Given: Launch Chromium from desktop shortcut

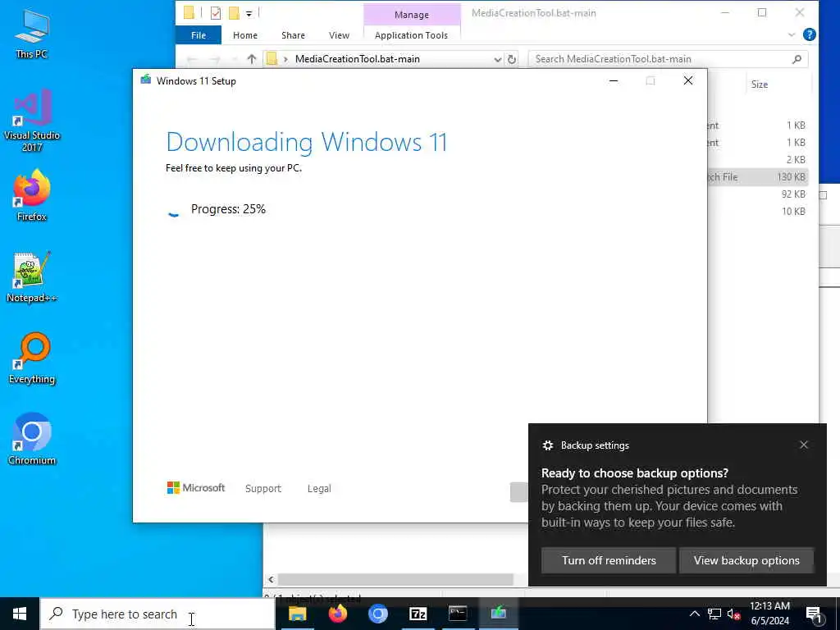Looking at the screenshot, I should (32, 440).
